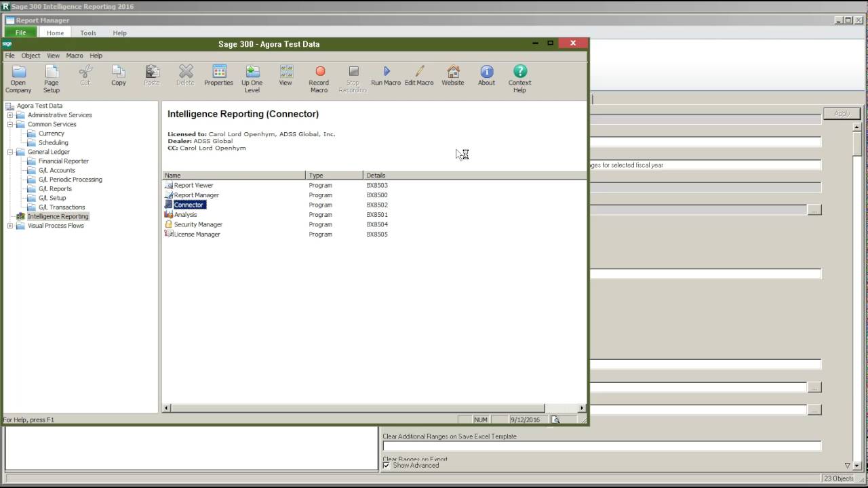This screenshot has height=488, width=868.
Task: Select Security Manager lock icon
Action: (x=169, y=224)
